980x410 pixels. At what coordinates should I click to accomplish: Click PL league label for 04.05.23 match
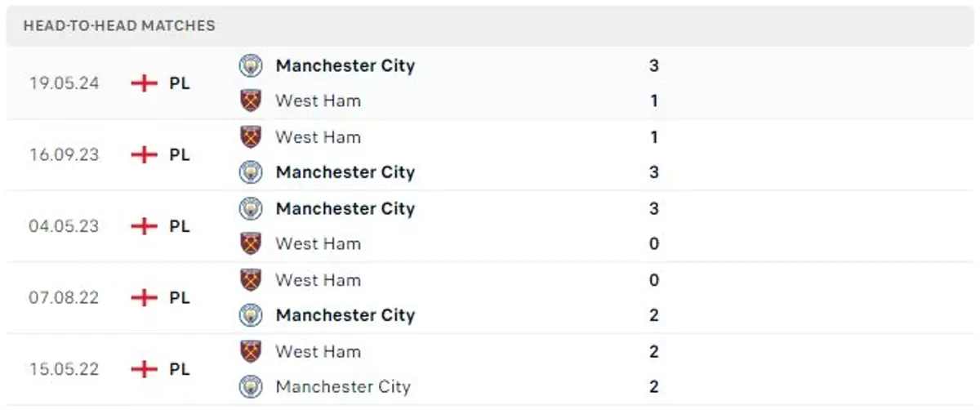[x=180, y=226]
